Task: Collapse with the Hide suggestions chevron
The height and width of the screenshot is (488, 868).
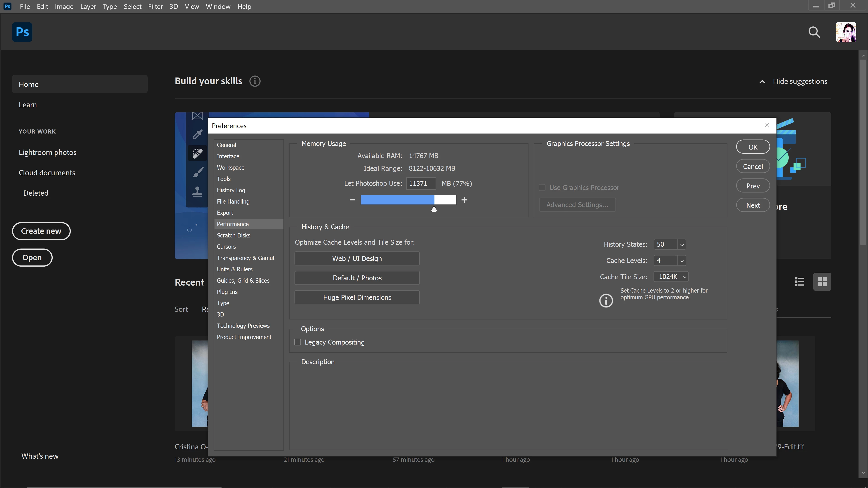Action: (762, 82)
